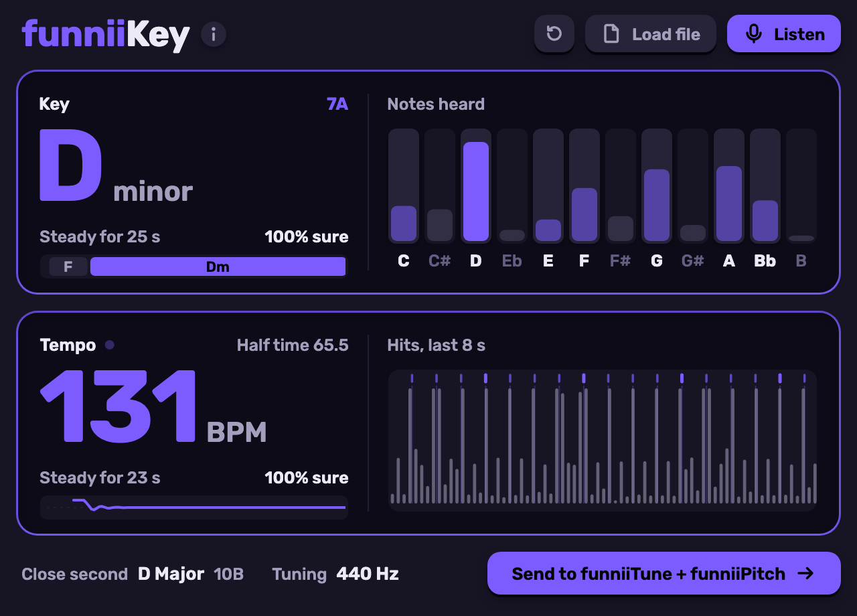The height and width of the screenshot is (616, 857).
Task: Click the Steady for 23 s text
Action: (x=100, y=478)
